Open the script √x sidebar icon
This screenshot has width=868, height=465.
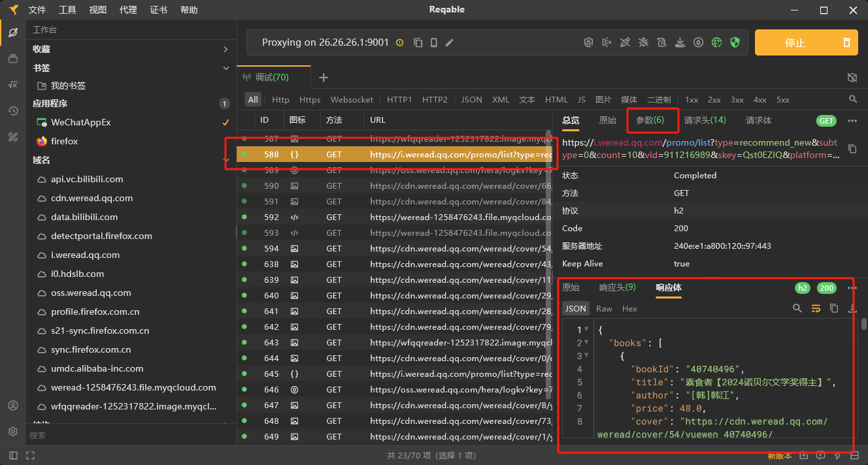(x=13, y=85)
